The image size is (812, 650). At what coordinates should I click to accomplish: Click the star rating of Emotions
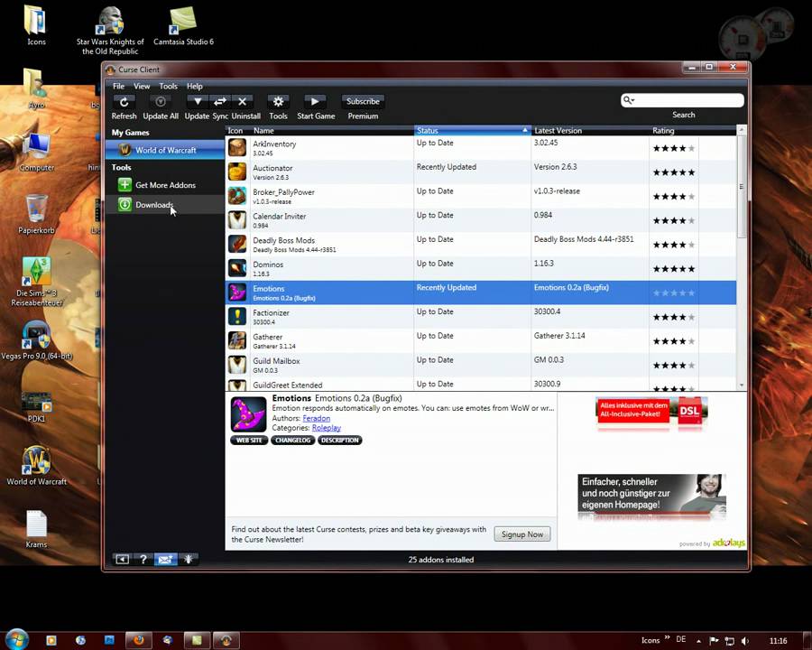(x=674, y=292)
